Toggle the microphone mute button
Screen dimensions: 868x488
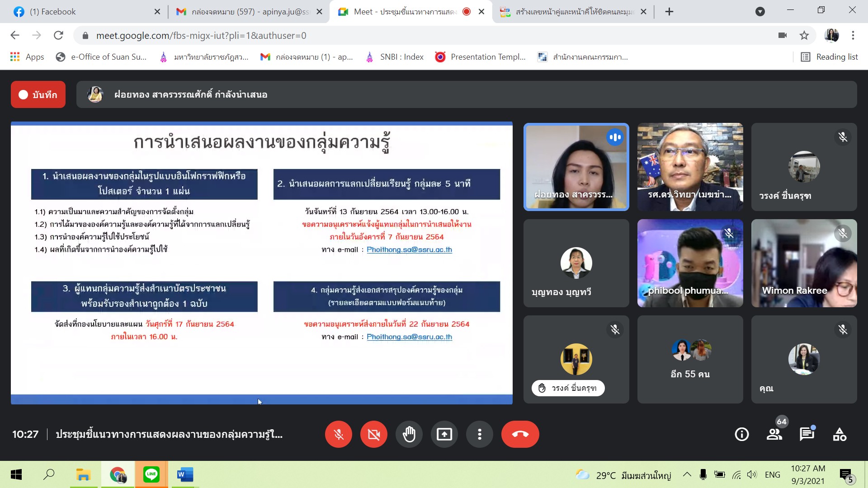point(338,434)
